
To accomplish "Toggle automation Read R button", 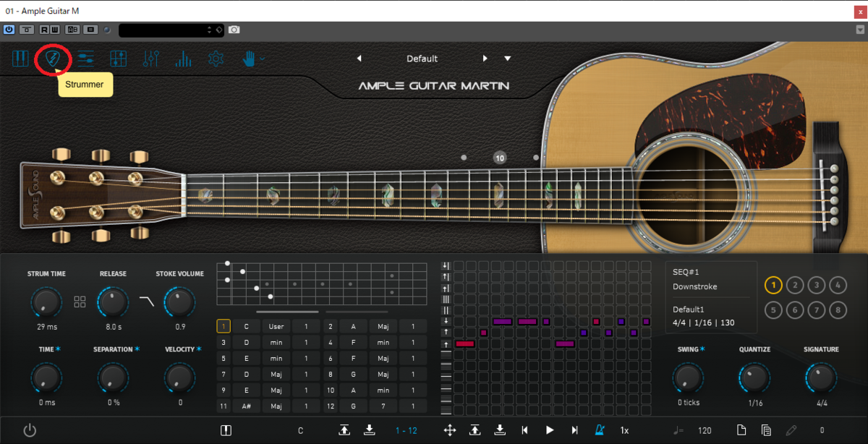I will pyautogui.click(x=45, y=30).
